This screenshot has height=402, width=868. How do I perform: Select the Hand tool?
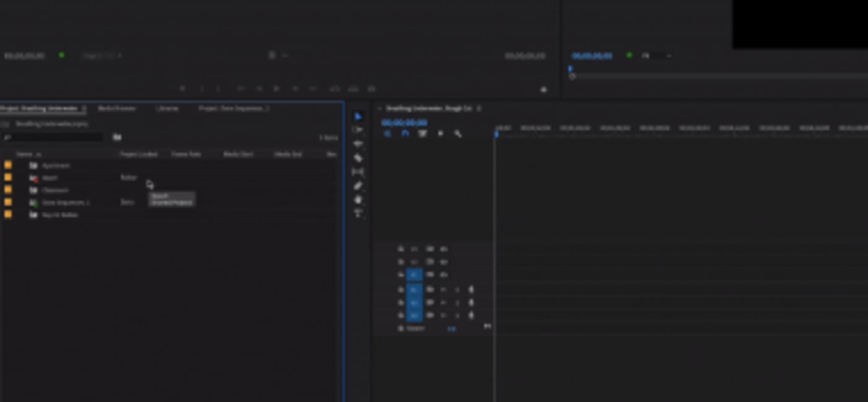(x=358, y=200)
